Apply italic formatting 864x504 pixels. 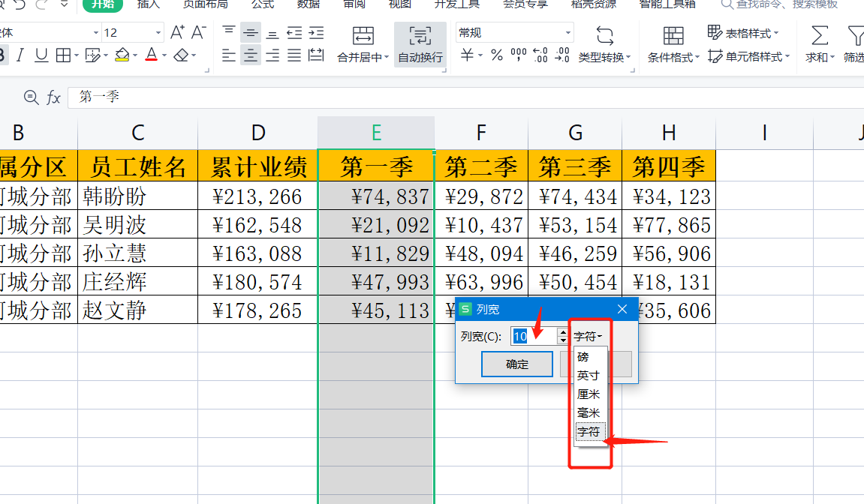click(x=20, y=55)
